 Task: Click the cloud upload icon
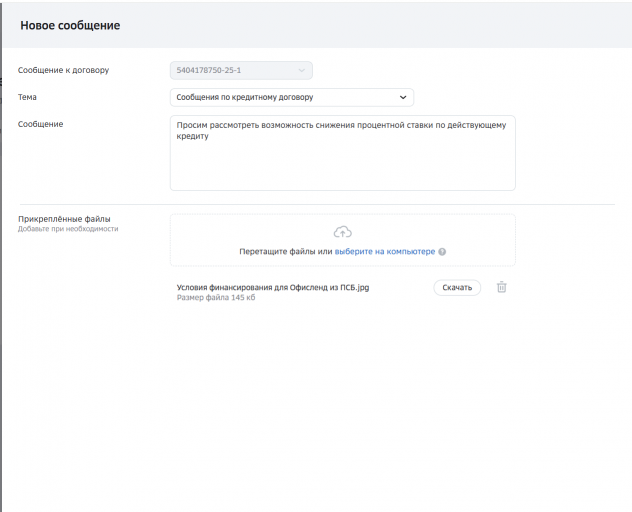(343, 232)
